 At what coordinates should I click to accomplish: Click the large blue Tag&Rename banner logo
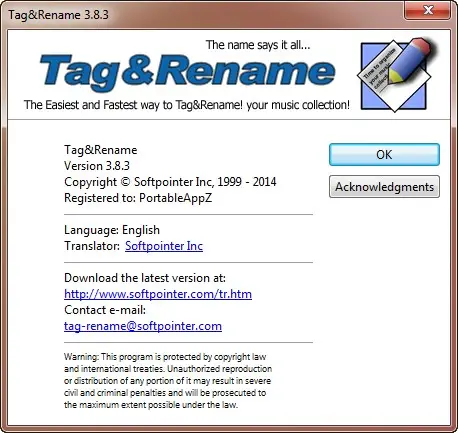coord(187,72)
